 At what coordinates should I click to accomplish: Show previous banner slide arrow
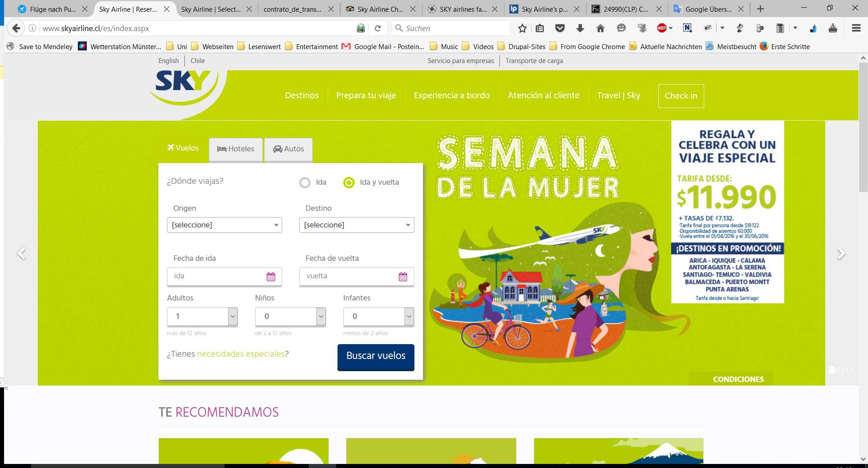21,254
